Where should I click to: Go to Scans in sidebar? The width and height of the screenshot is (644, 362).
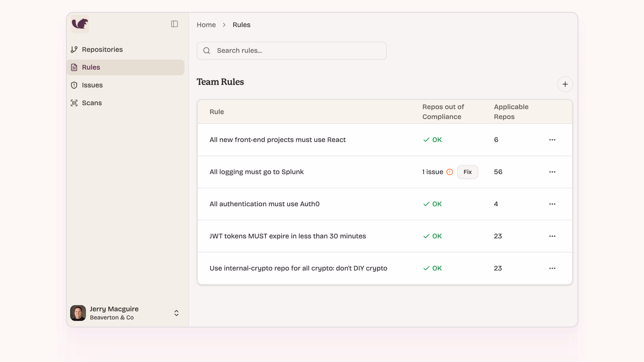92,103
